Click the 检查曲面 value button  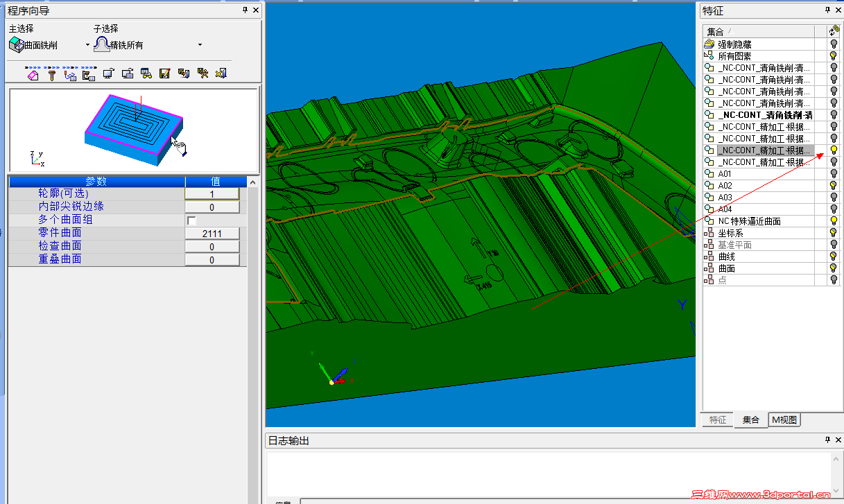212,247
